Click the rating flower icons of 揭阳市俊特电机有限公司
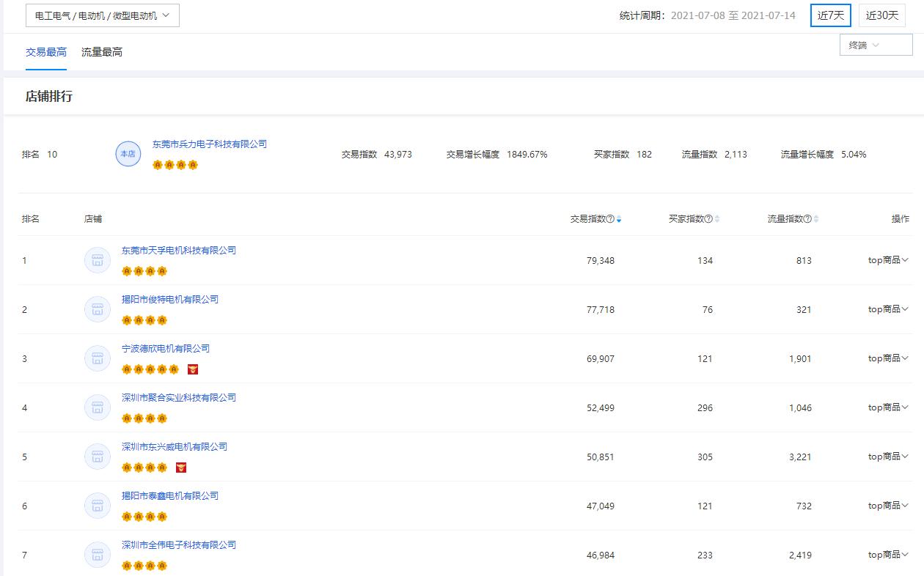924x576 pixels. [x=144, y=320]
